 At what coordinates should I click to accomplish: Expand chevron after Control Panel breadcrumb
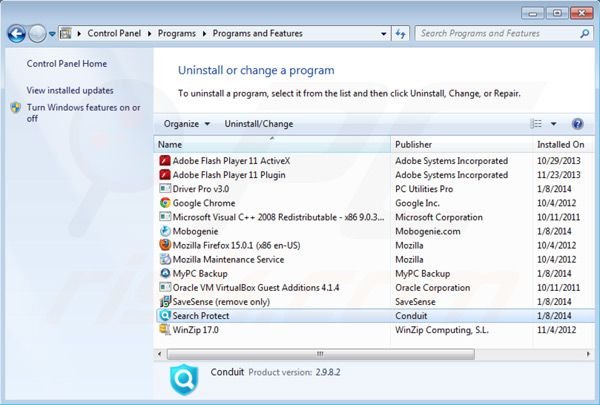click(x=150, y=34)
